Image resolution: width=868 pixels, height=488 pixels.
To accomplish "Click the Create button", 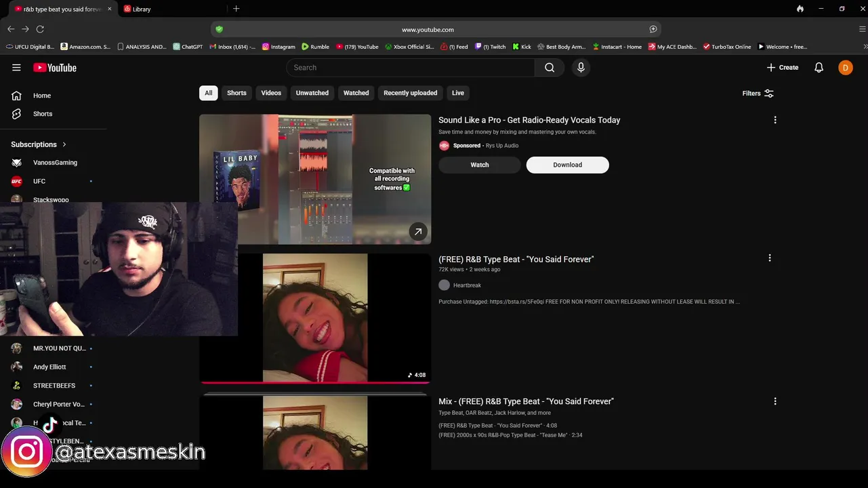I will coord(783,68).
